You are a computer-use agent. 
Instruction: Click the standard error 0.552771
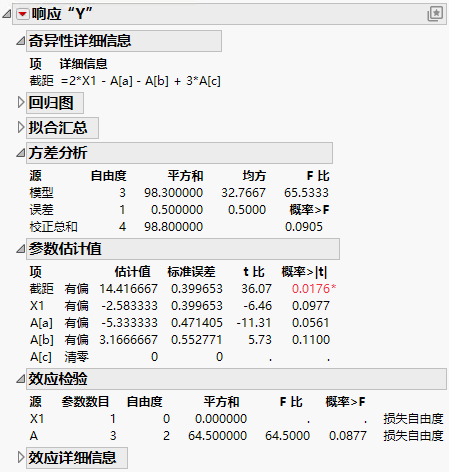pos(197,340)
